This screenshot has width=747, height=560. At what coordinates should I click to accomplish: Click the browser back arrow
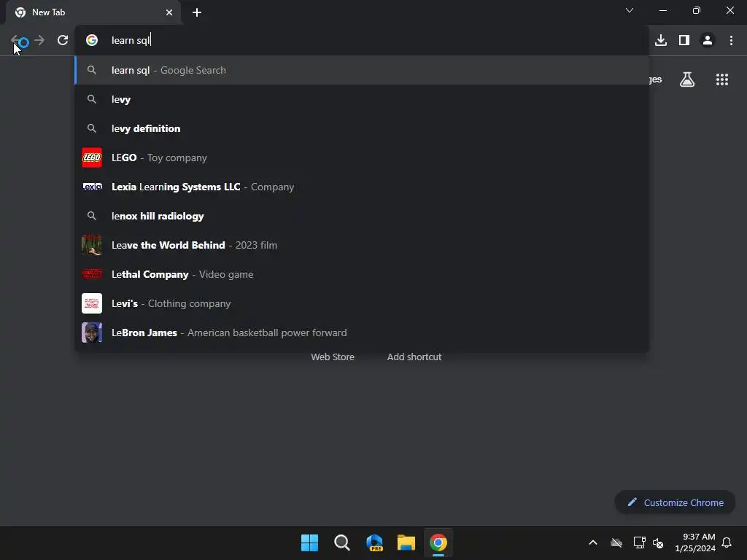(16, 41)
